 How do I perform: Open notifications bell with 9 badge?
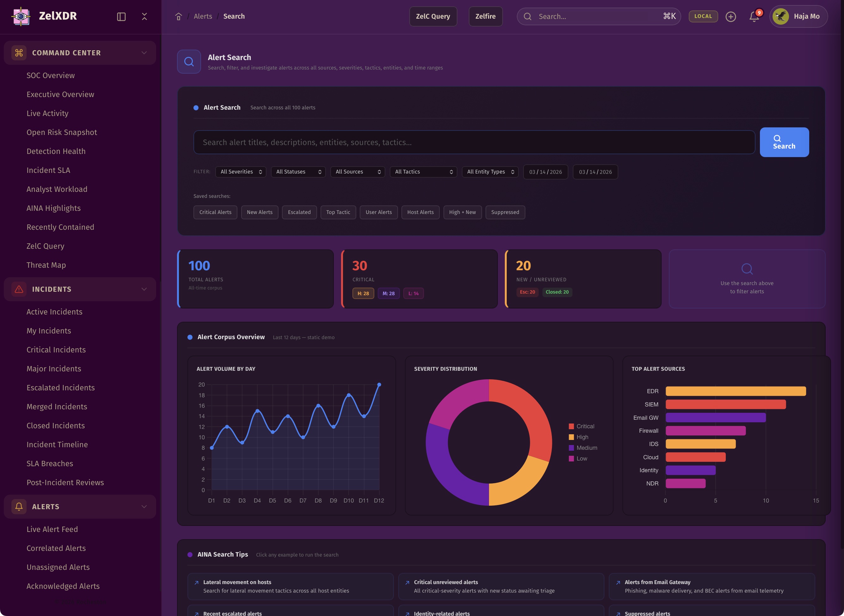coord(754,16)
